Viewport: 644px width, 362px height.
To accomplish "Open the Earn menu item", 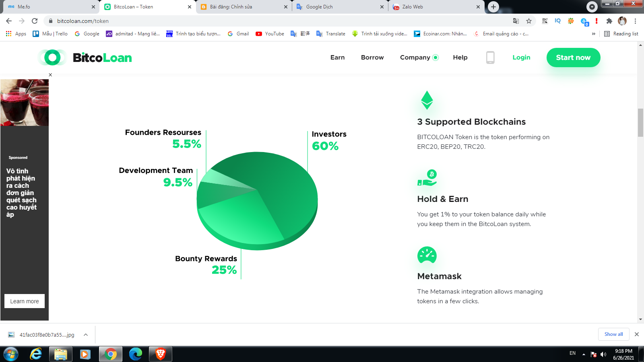I will pos(337,58).
